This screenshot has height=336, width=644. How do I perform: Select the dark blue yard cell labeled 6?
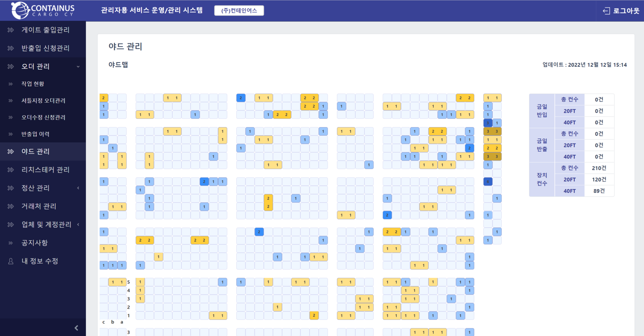488,182
